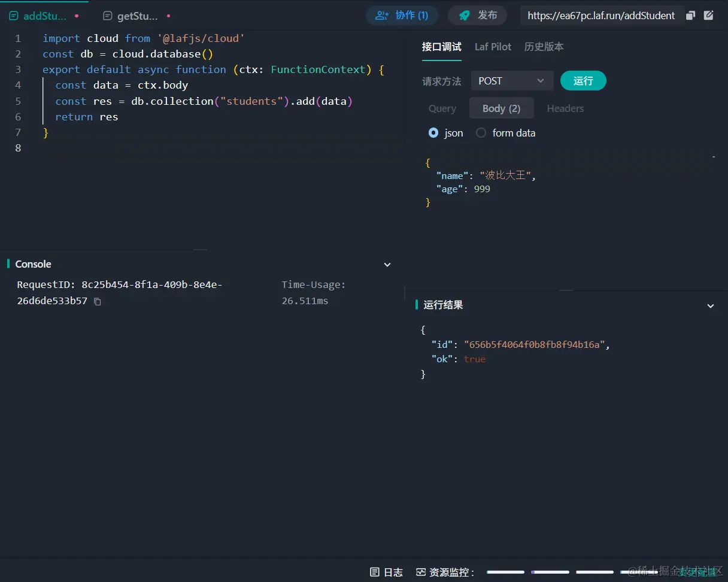
Task: Run the function with 运行 button
Action: 583,81
